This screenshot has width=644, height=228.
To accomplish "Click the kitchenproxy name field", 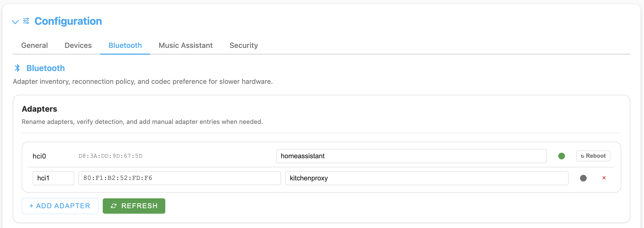I will coord(427,178).
